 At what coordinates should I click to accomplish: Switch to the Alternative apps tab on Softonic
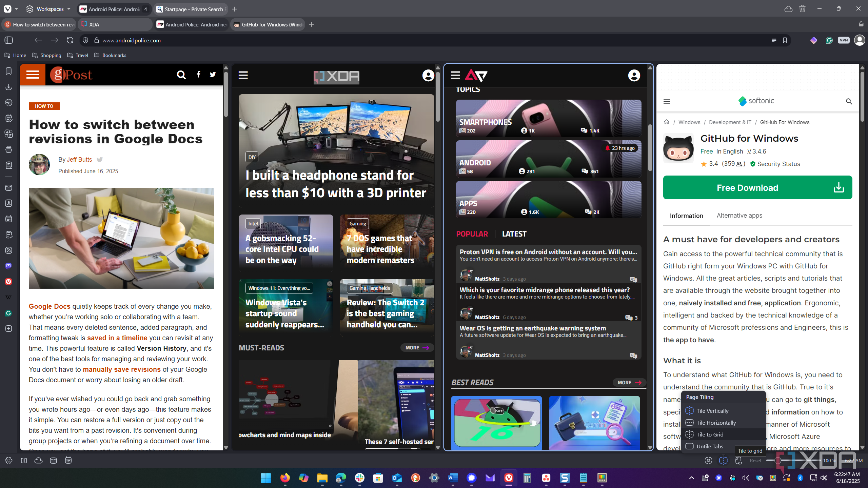(739, 216)
